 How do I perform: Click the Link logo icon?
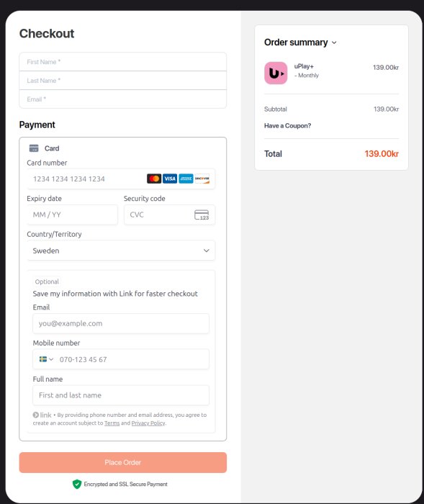coord(42,415)
